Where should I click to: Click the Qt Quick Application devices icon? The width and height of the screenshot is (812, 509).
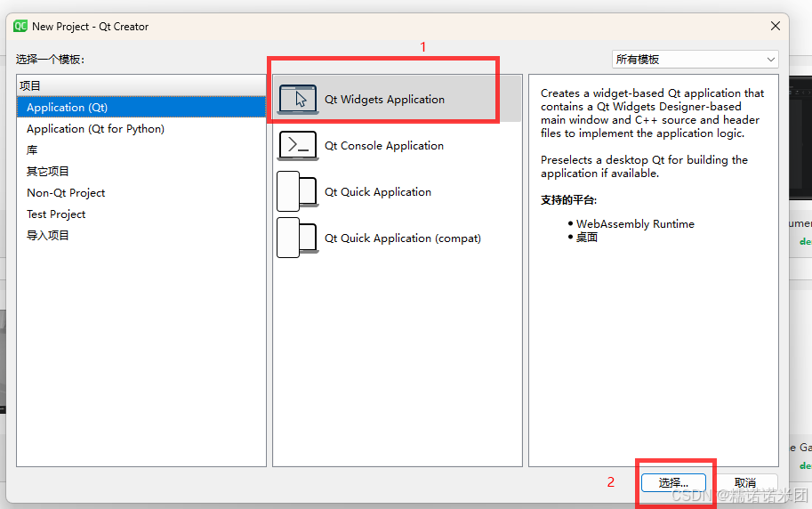pyautogui.click(x=298, y=192)
